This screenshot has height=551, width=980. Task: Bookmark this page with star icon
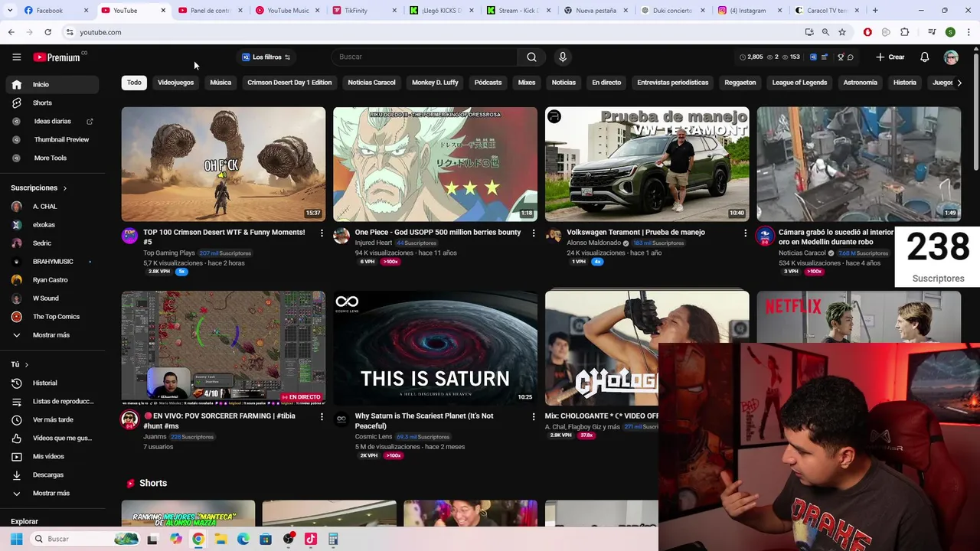click(842, 32)
